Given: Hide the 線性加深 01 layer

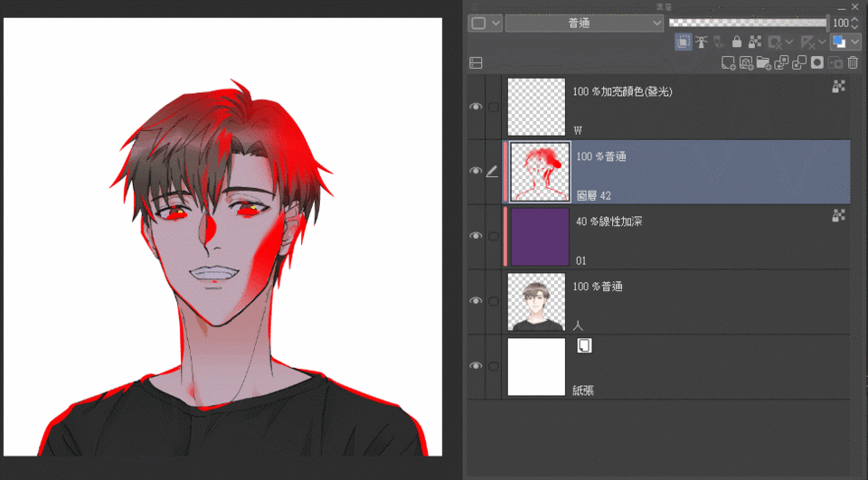Looking at the screenshot, I should pos(476,236).
